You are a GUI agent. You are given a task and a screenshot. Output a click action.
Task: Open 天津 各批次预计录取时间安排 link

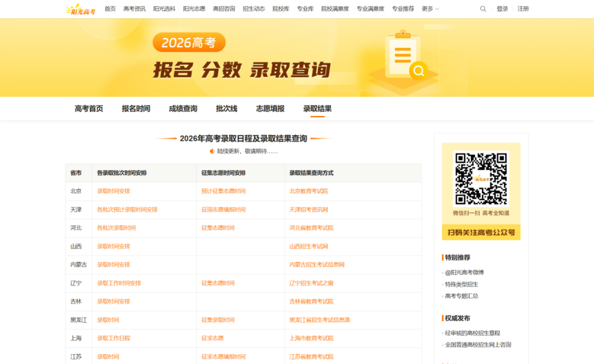point(127,209)
